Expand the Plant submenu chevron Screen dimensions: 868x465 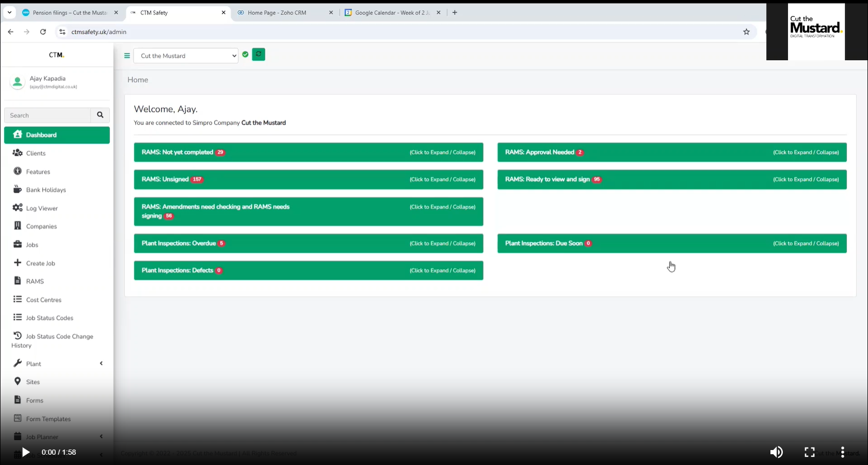pos(101,363)
